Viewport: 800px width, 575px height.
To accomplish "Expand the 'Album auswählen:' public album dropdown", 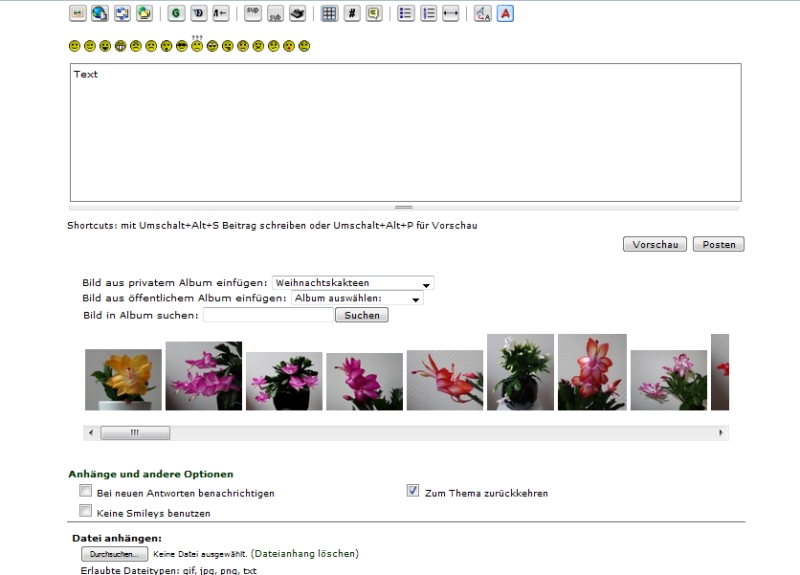I will [357, 298].
